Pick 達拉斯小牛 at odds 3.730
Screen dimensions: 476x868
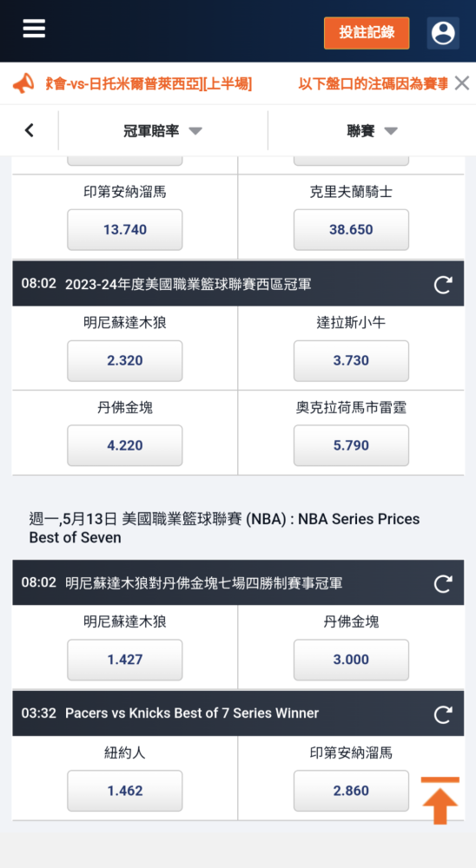point(351,361)
